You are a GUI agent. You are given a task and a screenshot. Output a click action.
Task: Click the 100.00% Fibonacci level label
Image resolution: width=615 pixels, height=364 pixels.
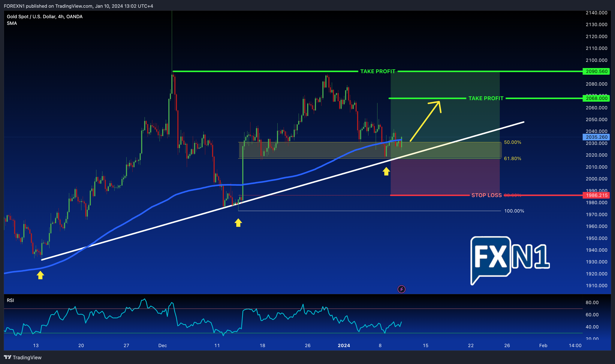click(514, 211)
